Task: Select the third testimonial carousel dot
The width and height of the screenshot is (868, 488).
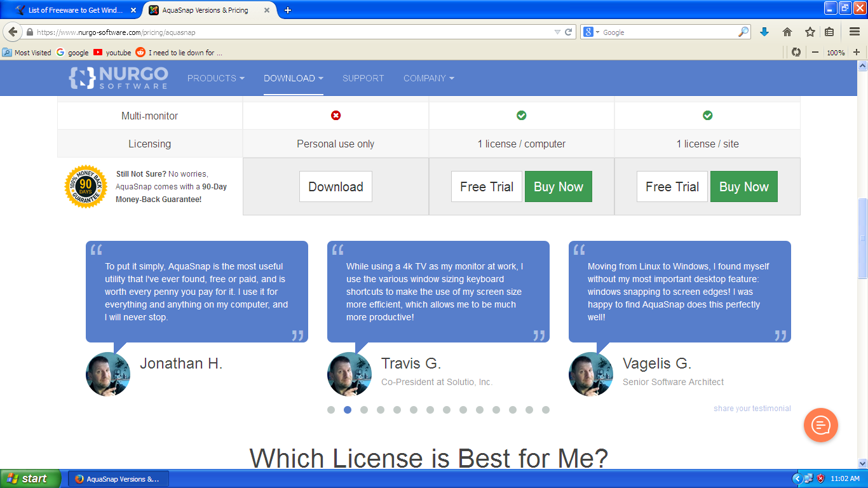Action: point(364,410)
